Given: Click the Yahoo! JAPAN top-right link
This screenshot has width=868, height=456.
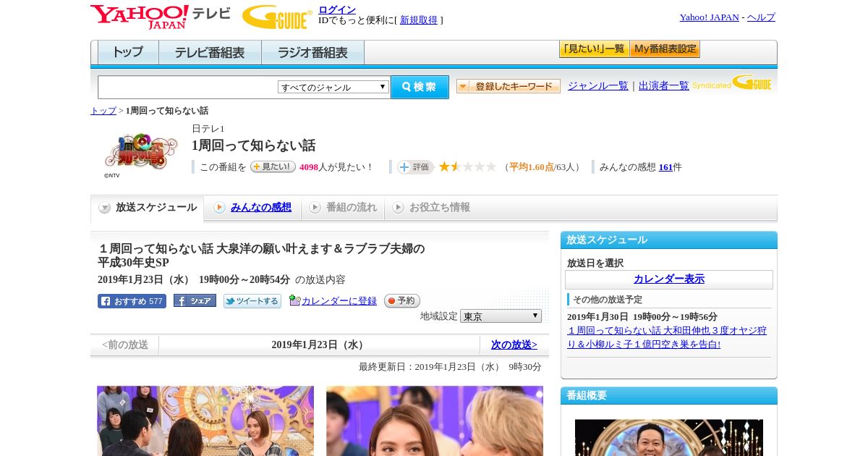Looking at the screenshot, I should 710,17.
